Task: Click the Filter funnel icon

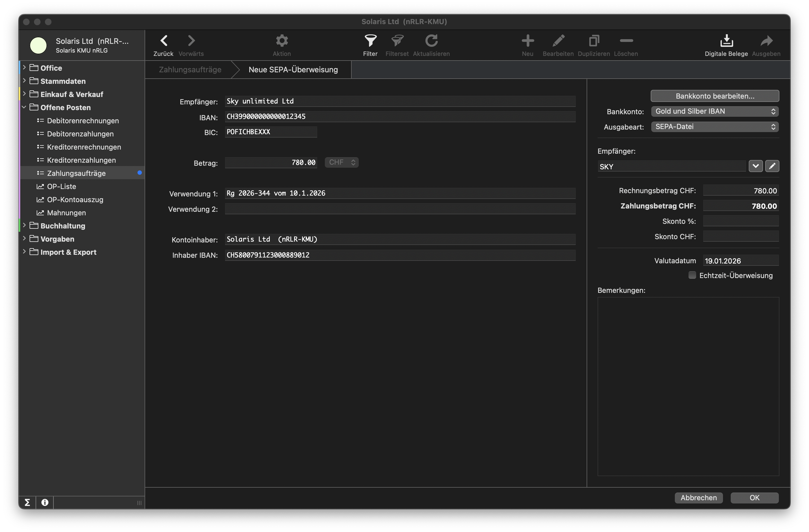Action: pos(370,41)
